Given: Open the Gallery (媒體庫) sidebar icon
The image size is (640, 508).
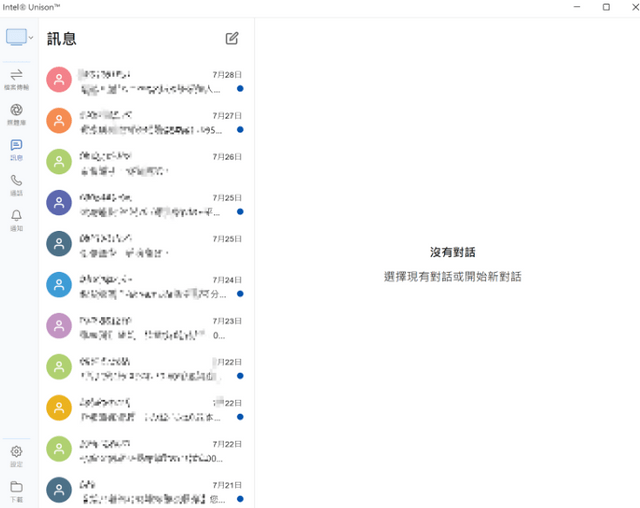Looking at the screenshot, I should pyautogui.click(x=16, y=111).
